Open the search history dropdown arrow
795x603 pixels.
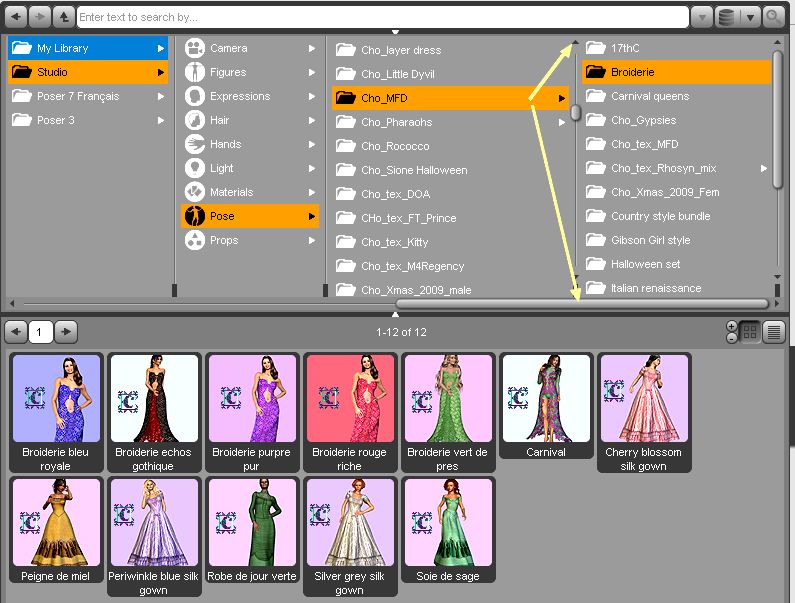point(702,17)
